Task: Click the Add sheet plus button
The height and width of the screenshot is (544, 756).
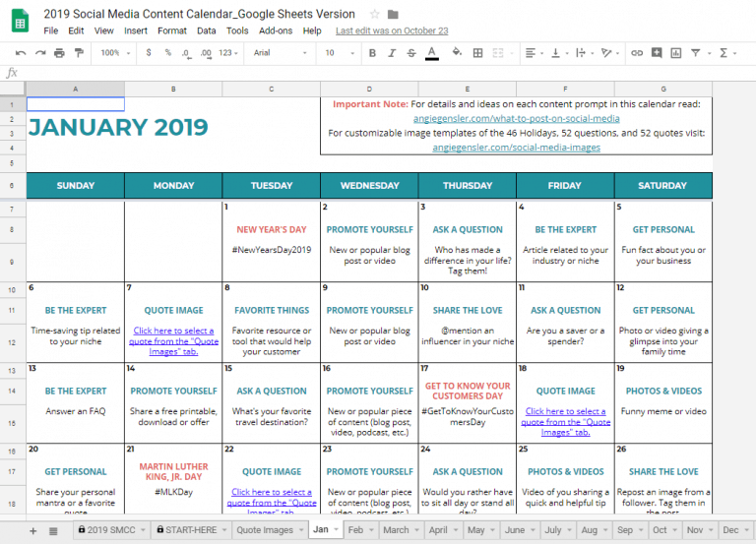Action: 32,531
